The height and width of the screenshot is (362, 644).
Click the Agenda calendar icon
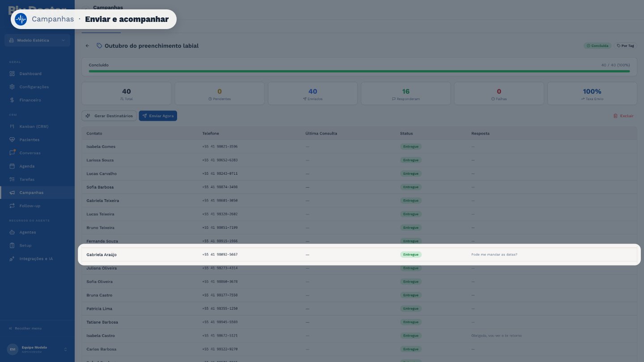point(12,166)
